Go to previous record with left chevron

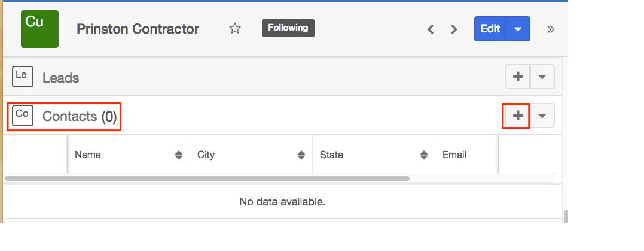pyautogui.click(x=431, y=29)
